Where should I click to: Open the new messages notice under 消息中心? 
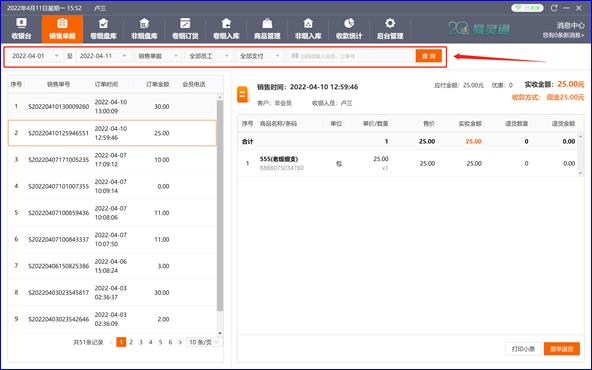563,35
